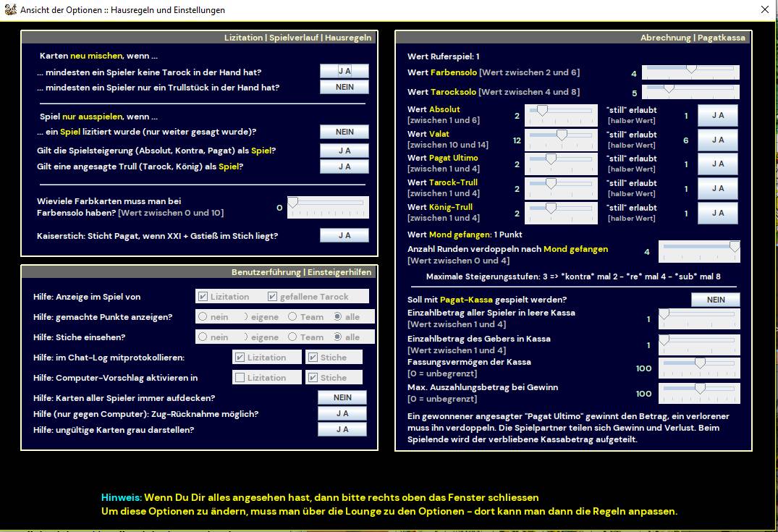Toggle the 'gefallene Tarock' display checkbox
Image resolution: width=778 pixels, height=532 pixels.
[273, 297]
